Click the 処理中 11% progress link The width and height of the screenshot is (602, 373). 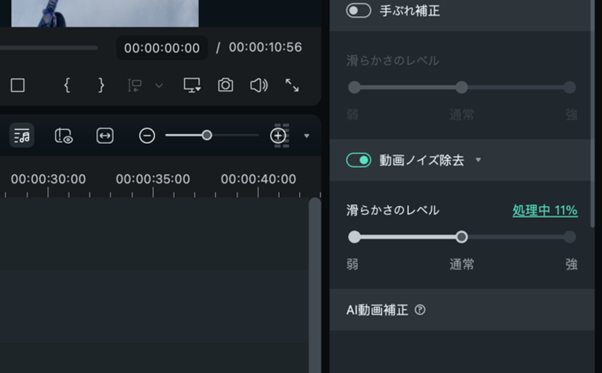coord(545,210)
